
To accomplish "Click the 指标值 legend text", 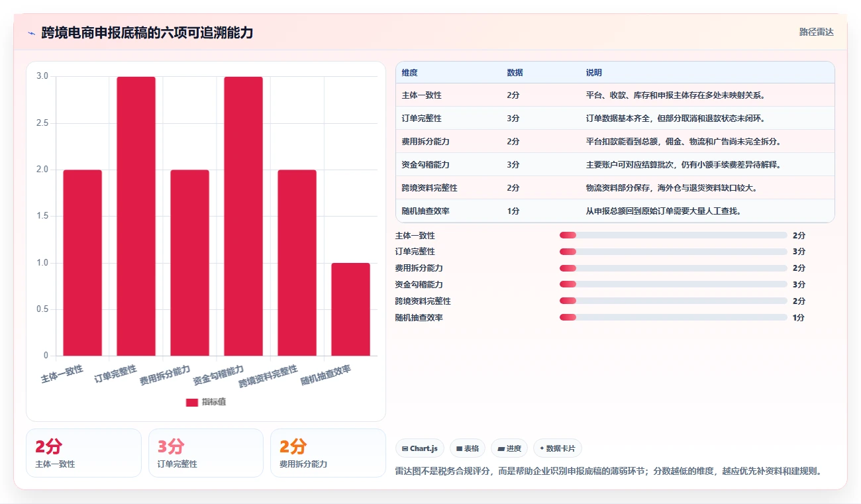I will (214, 402).
